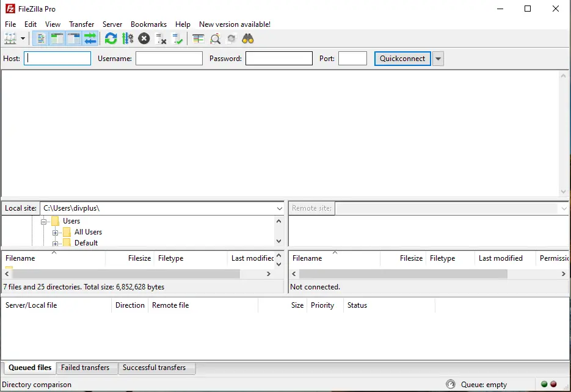Open the directory listing filters
571x392 pixels.
tap(198, 38)
